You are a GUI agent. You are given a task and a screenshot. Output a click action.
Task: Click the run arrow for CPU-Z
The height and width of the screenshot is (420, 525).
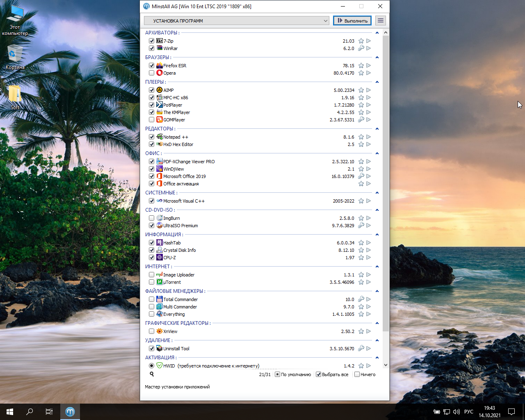pyautogui.click(x=368, y=258)
